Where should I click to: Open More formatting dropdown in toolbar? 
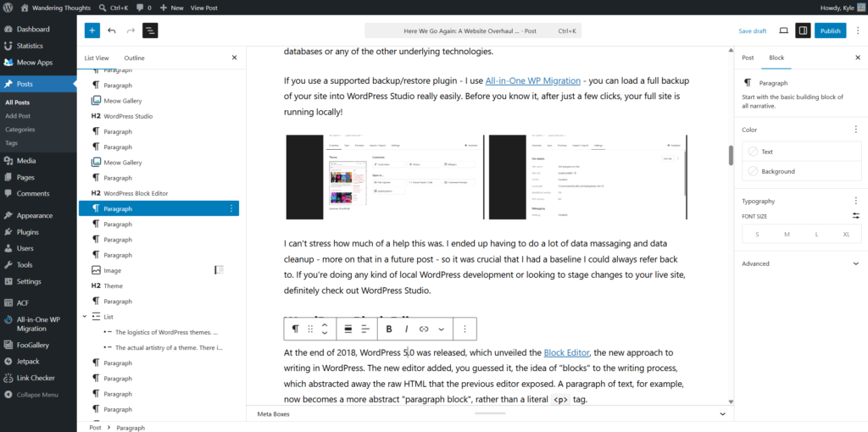coord(441,330)
